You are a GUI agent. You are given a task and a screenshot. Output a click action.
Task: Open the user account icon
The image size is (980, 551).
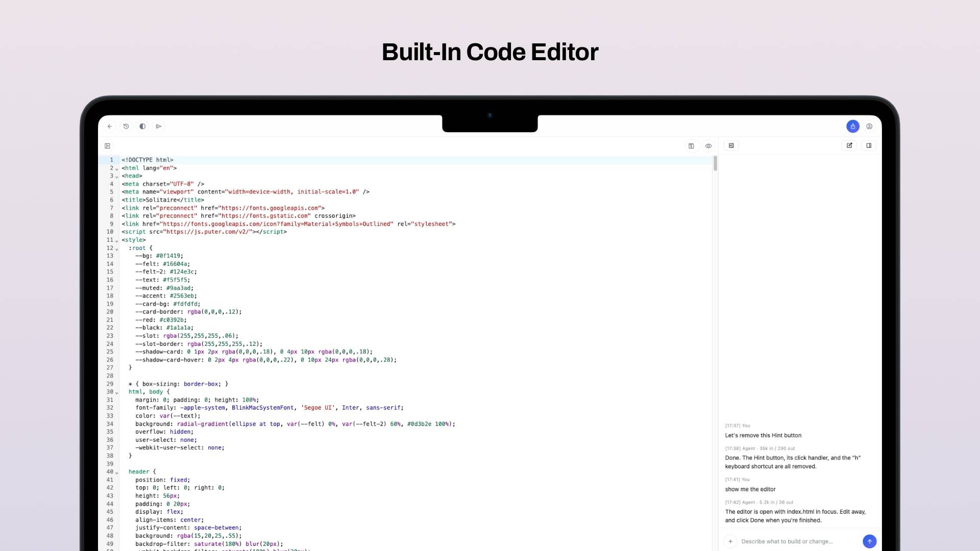tap(869, 127)
